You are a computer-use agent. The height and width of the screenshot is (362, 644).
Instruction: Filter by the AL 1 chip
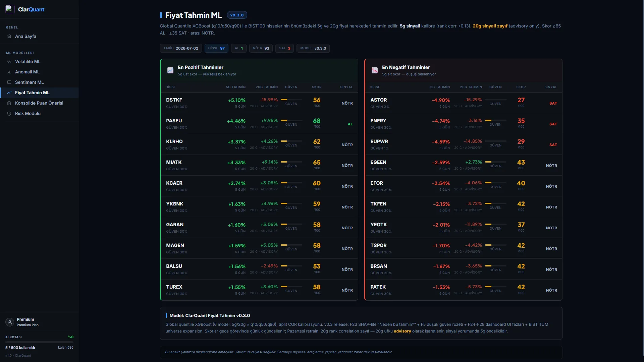(239, 48)
